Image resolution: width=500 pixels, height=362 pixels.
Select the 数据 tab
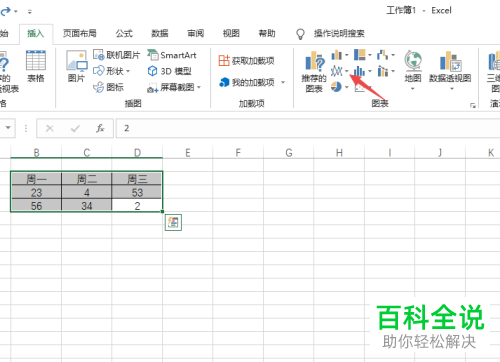160,33
